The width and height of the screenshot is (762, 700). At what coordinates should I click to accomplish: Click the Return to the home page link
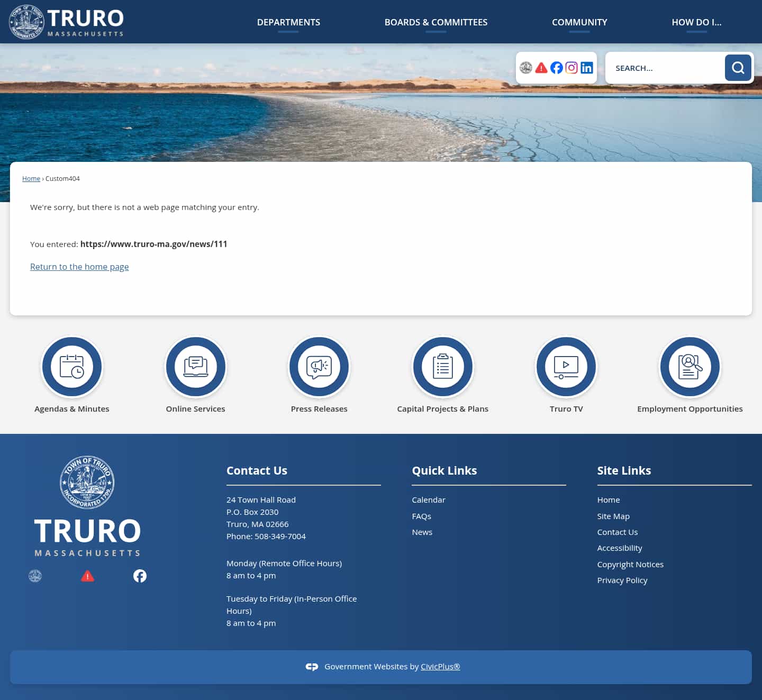click(x=79, y=267)
